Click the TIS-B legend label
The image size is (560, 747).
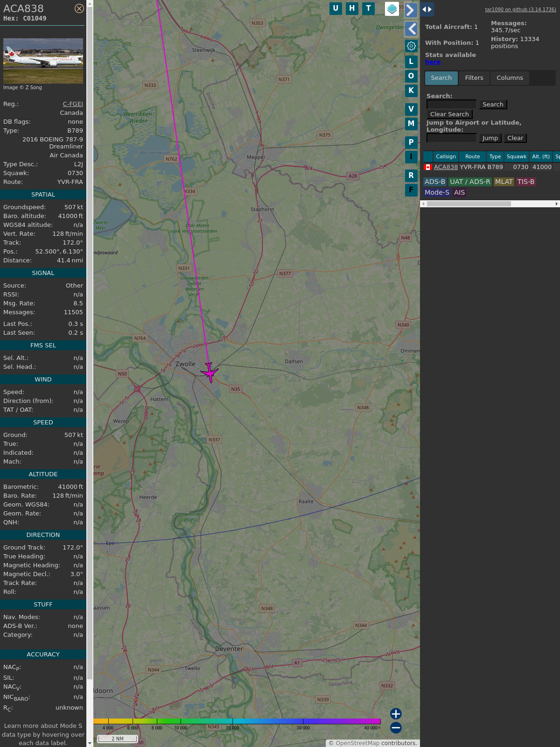(x=526, y=182)
